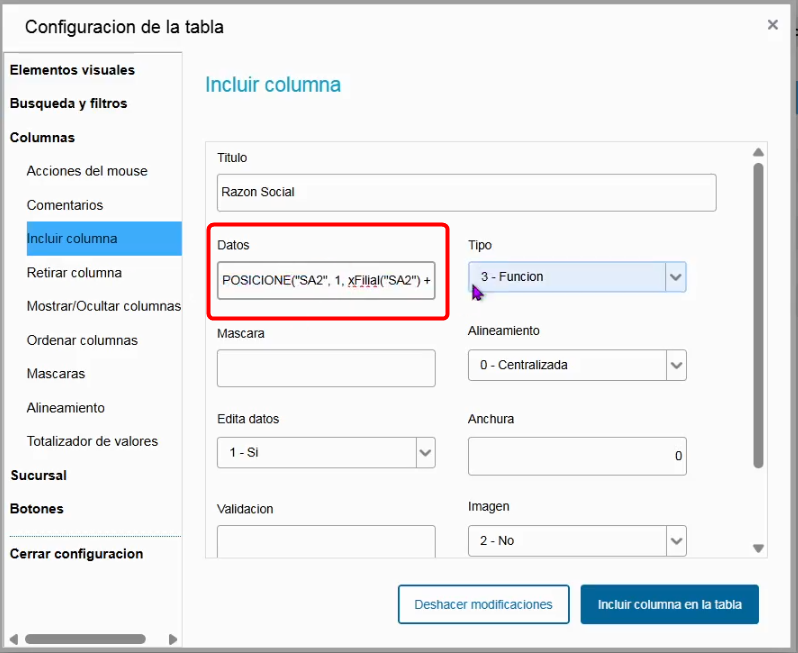Expand the Alineamiento dropdown

676,365
